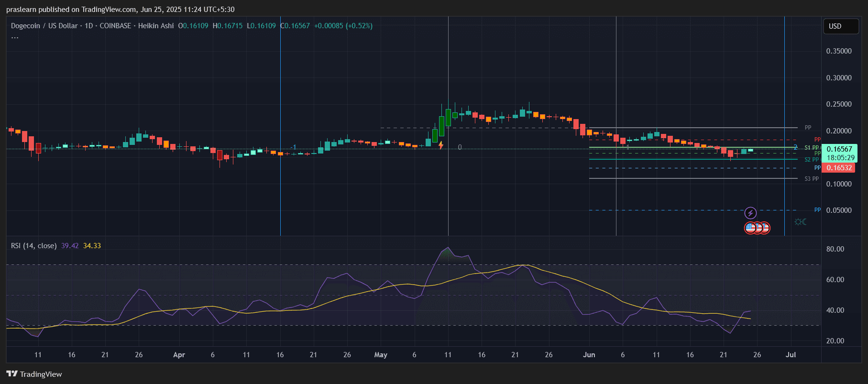Click the orange lightning bolt marker on chart

440,145
